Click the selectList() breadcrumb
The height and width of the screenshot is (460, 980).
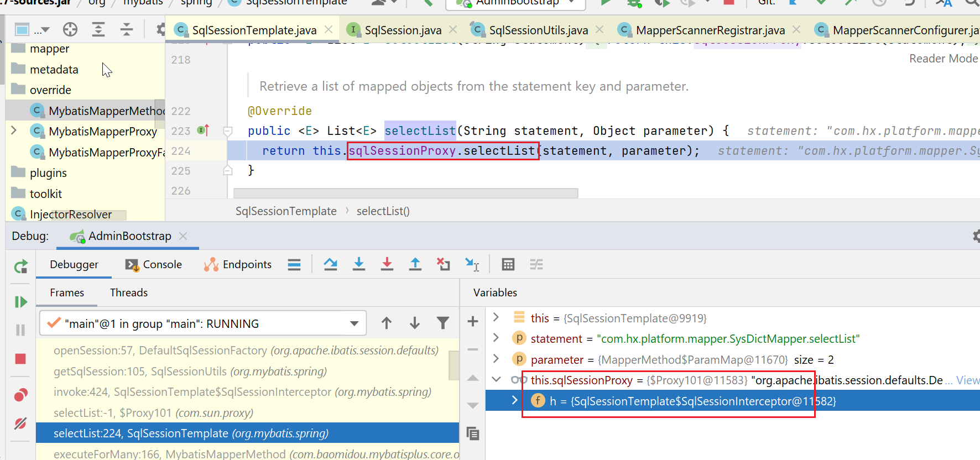(x=383, y=211)
